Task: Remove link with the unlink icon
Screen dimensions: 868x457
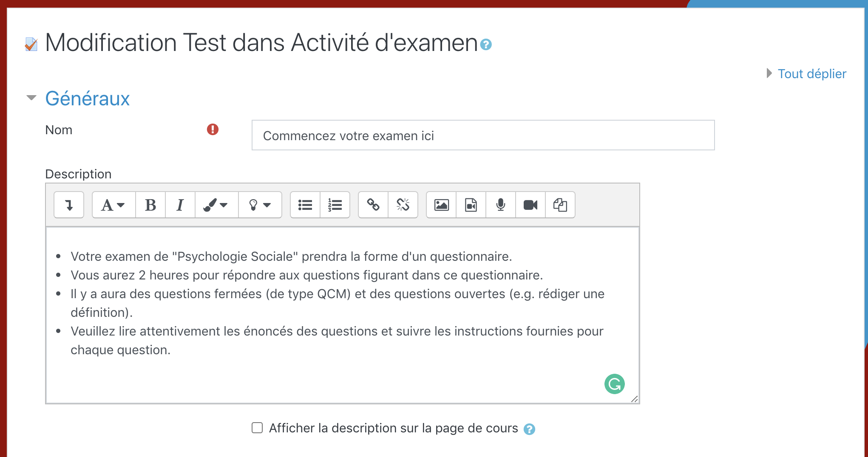Action: 403,205
